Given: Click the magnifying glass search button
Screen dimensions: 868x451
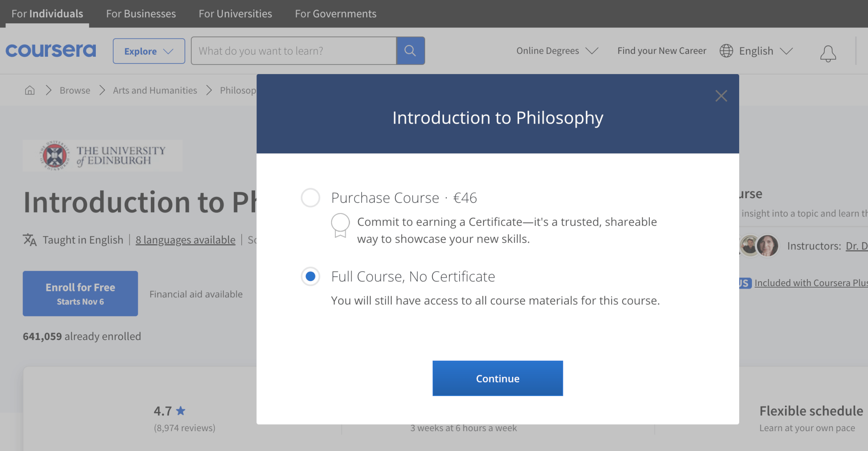Looking at the screenshot, I should point(410,51).
